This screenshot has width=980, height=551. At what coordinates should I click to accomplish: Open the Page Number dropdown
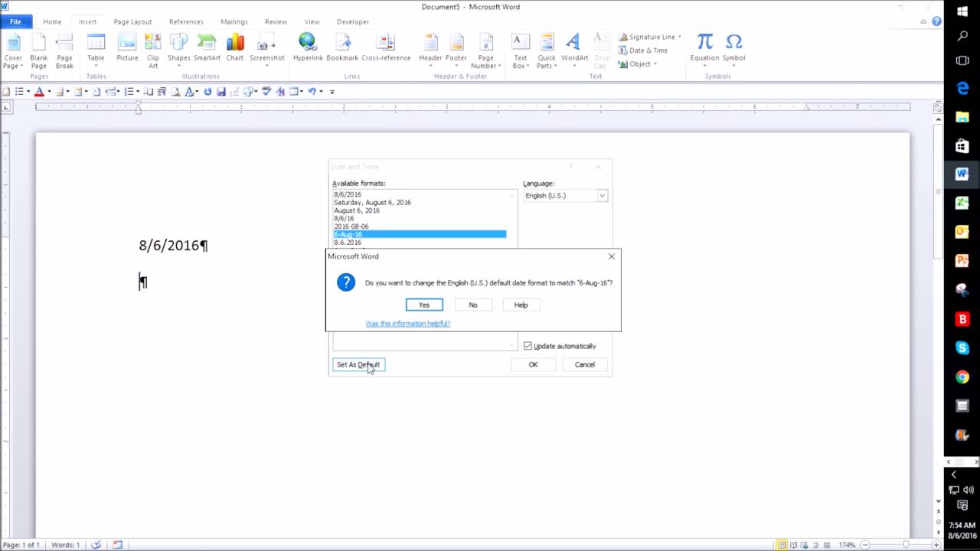pyautogui.click(x=485, y=51)
